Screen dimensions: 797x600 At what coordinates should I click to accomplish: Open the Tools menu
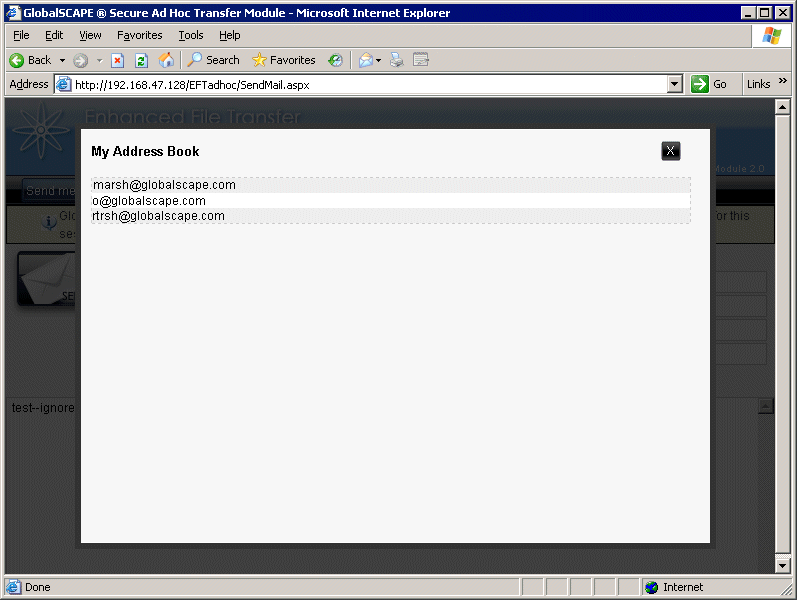(191, 35)
